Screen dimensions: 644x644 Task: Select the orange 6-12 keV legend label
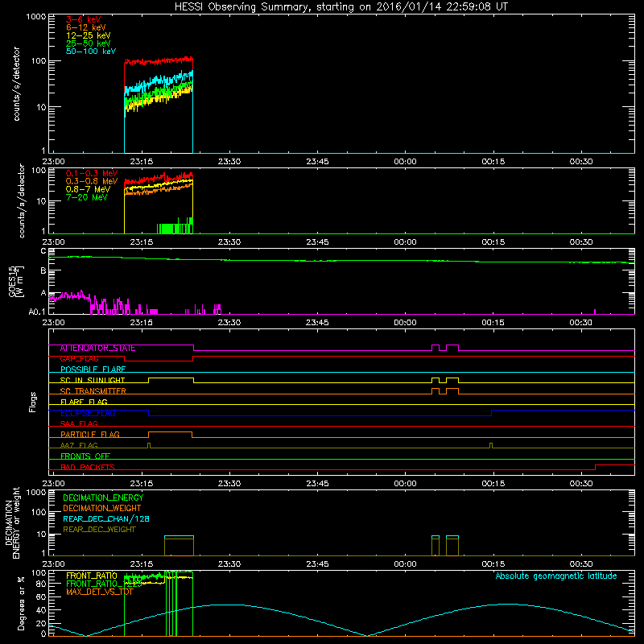[85, 27]
